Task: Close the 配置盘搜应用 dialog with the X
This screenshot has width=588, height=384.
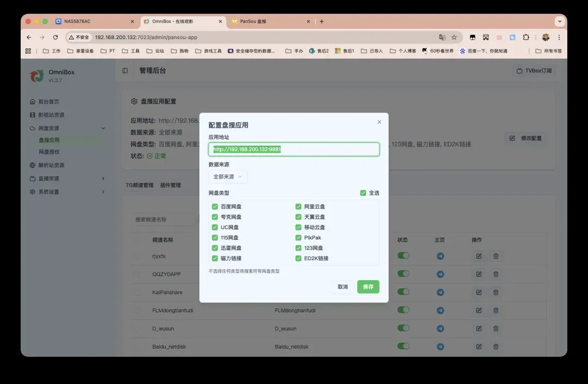Action: pos(379,122)
